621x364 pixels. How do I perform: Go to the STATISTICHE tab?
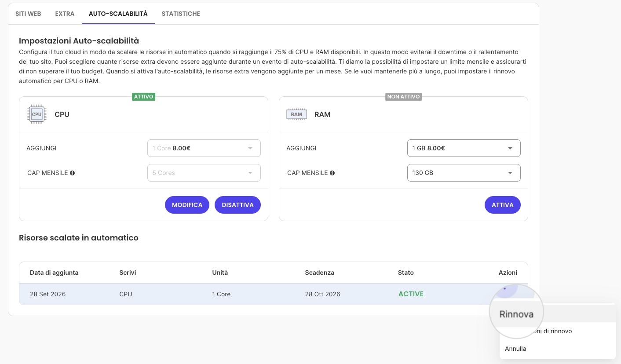(x=181, y=14)
